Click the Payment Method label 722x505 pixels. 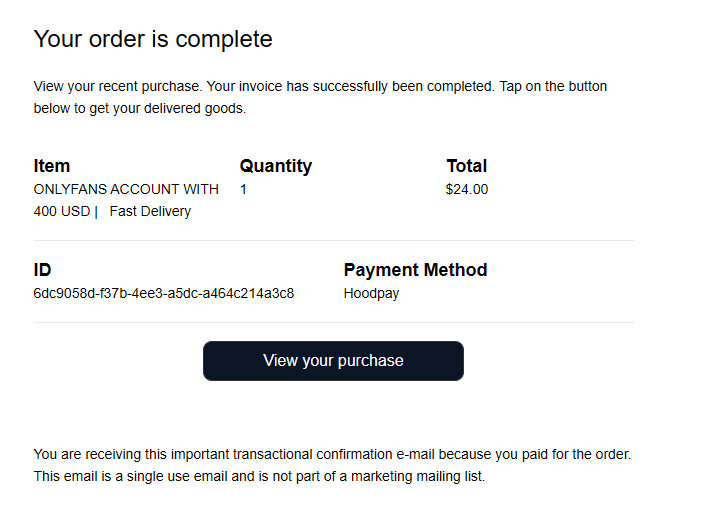click(415, 270)
